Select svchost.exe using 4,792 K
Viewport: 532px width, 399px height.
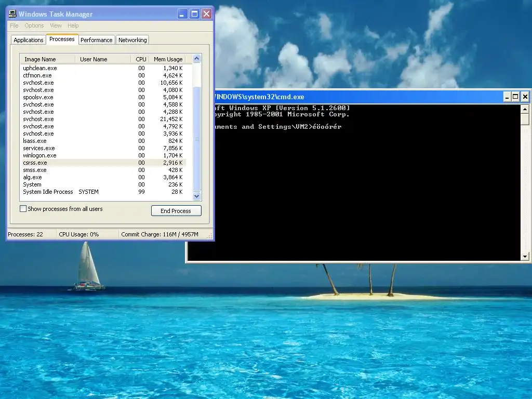pyautogui.click(x=103, y=126)
